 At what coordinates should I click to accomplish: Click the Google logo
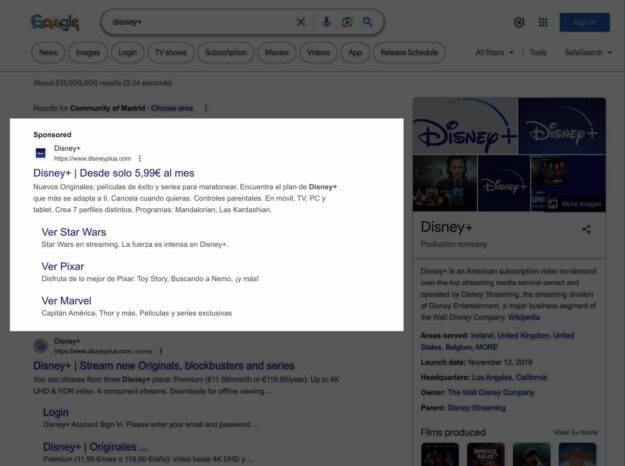point(55,22)
